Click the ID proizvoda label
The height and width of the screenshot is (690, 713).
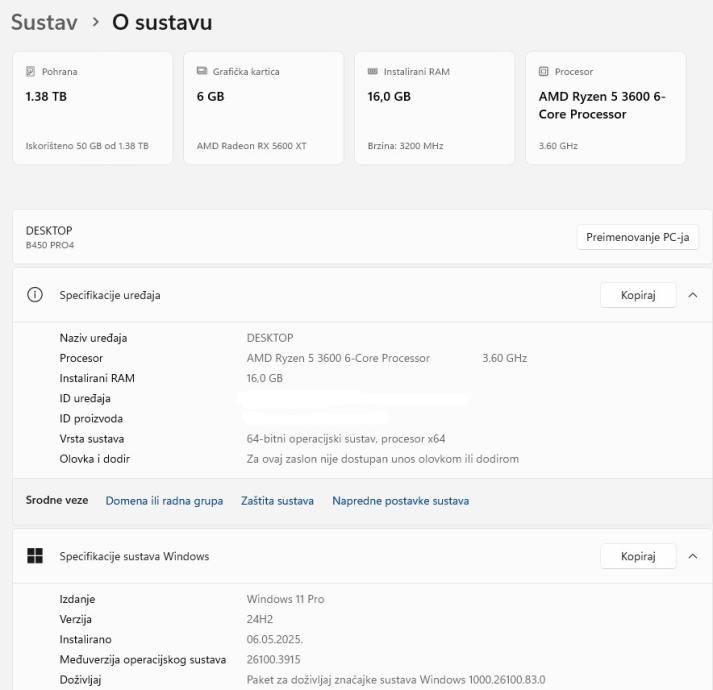coord(91,418)
